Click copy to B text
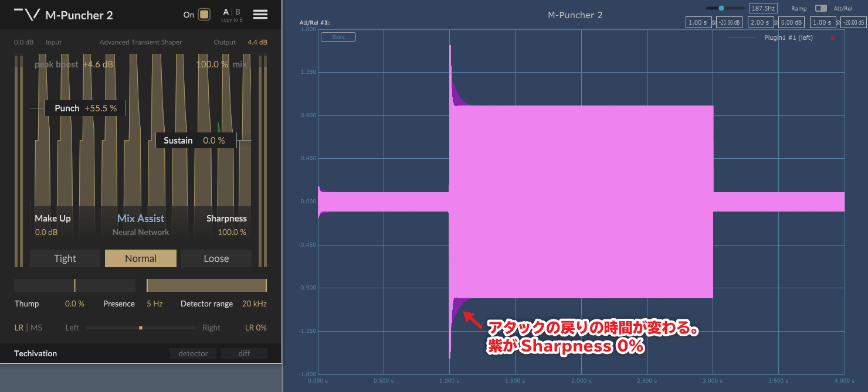 point(232,20)
